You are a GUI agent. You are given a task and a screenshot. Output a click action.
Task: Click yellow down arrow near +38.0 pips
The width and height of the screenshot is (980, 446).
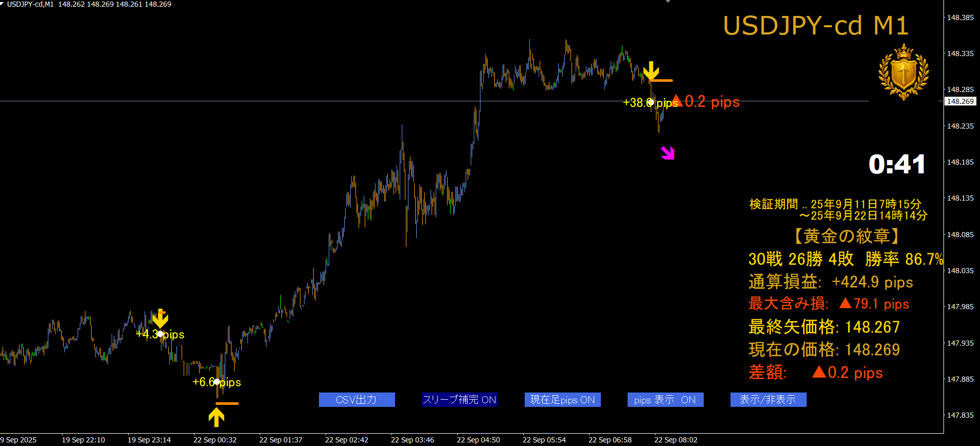(651, 70)
